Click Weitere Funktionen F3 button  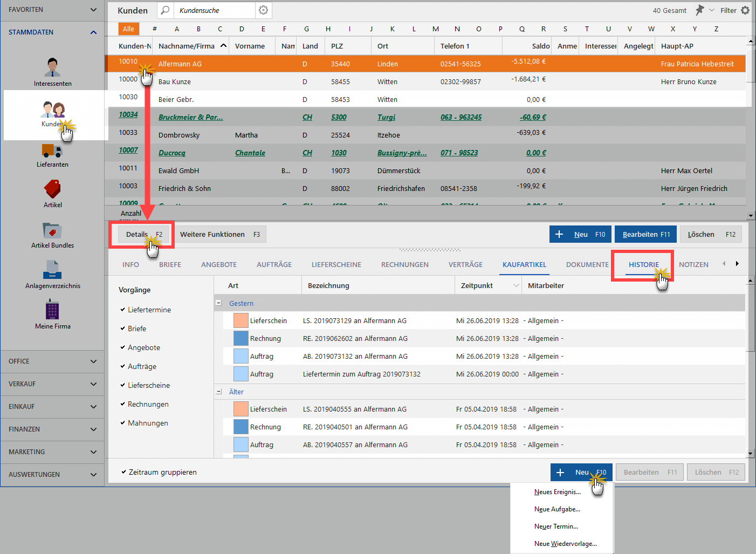click(x=219, y=234)
